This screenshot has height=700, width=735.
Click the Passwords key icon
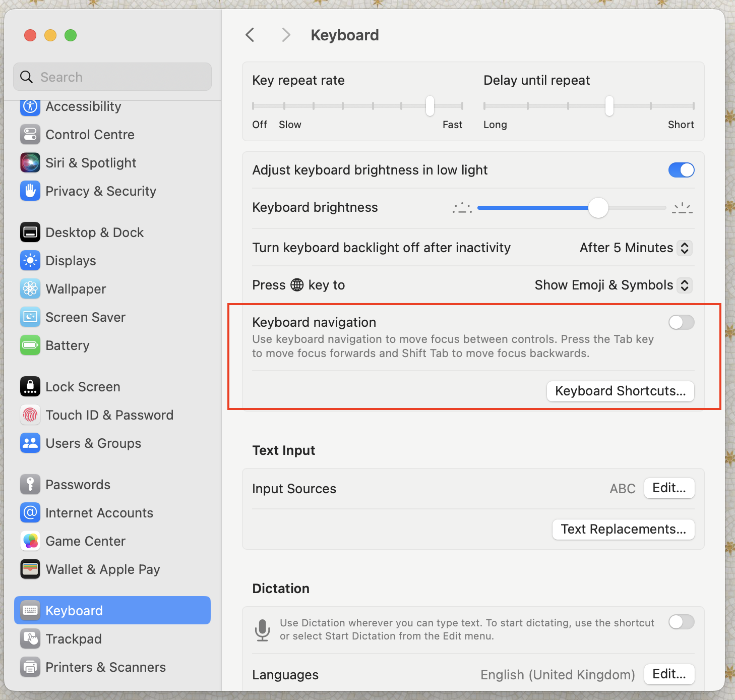pyautogui.click(x=30, y=485)
